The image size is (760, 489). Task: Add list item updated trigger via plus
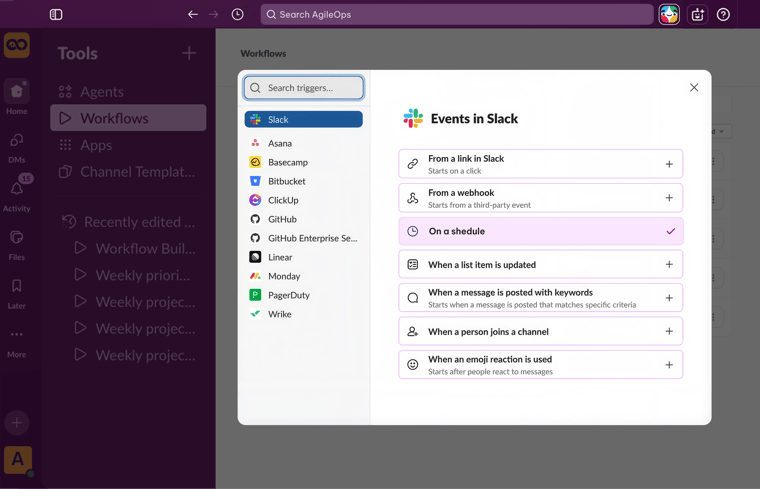pyautogui.click(x=669, y=264)
